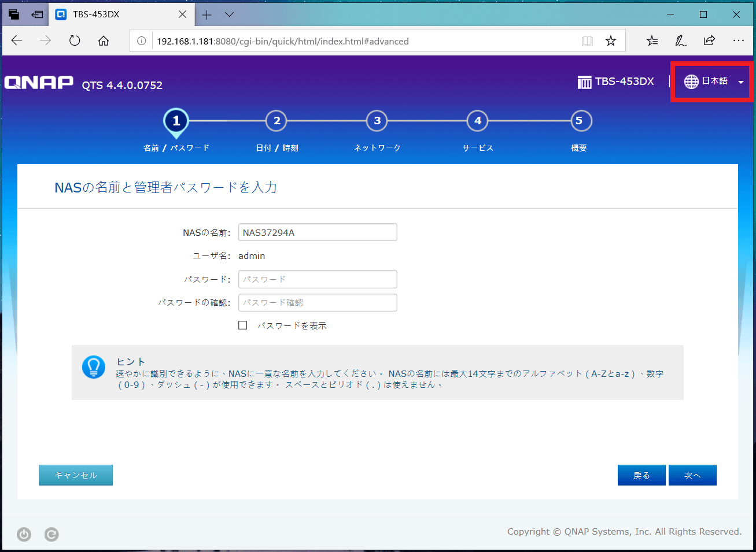Click the キャンセル button
This screenshot has width=756, height=552.
(76, 475)
